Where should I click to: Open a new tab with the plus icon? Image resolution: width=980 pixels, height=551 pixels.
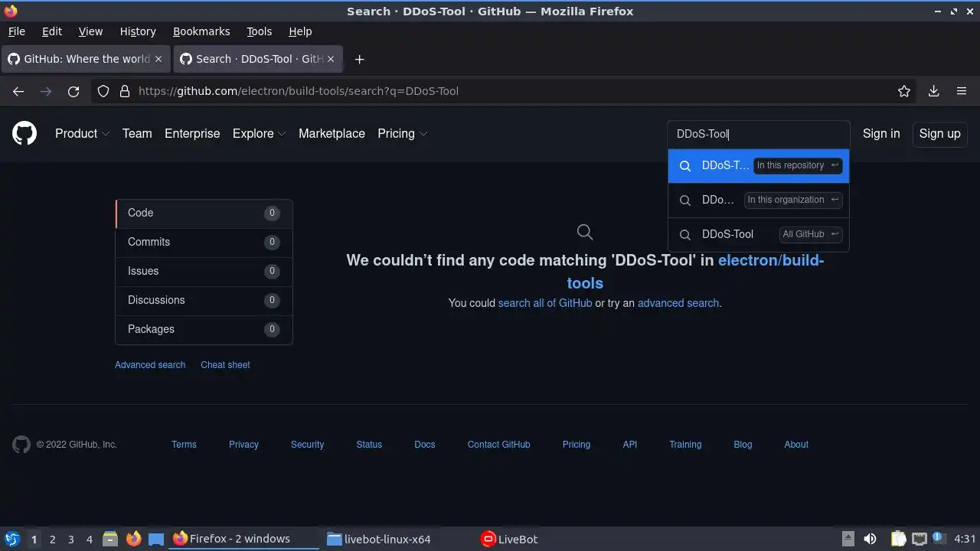tap(359, 59)
